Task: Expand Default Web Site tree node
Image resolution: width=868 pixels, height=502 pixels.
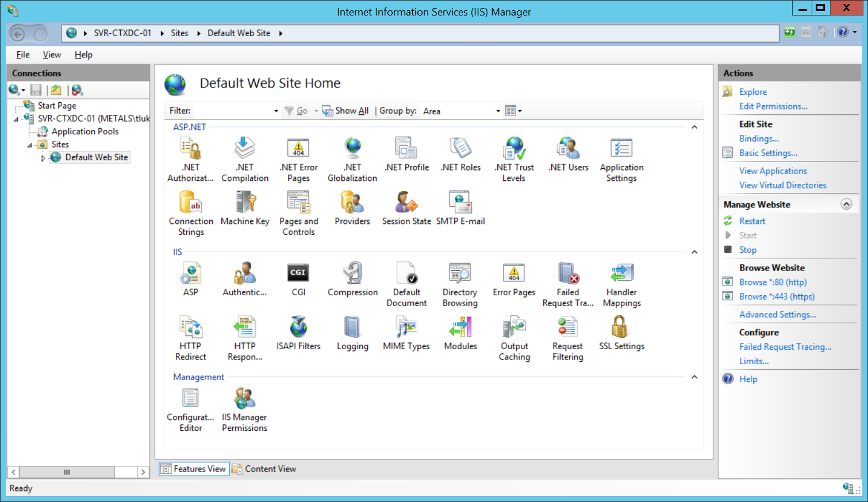Action: pyautogui.click(x=43, y=158)
